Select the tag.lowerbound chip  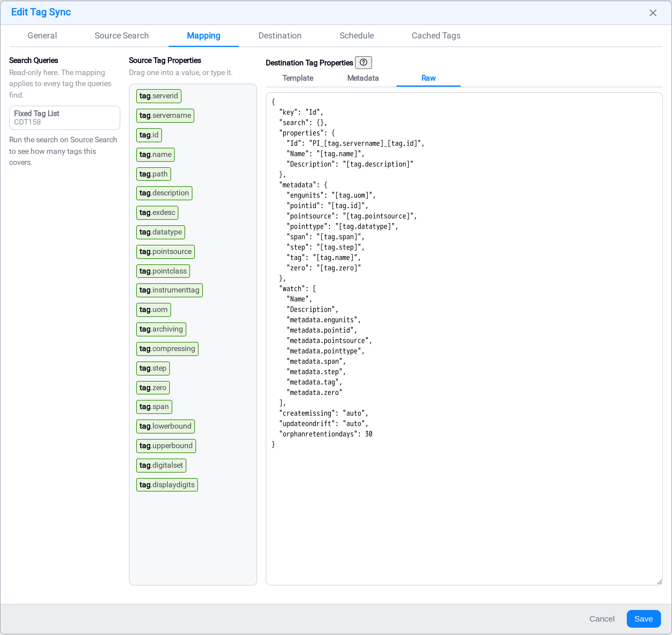pyautogui.click(x=165, y=426)
